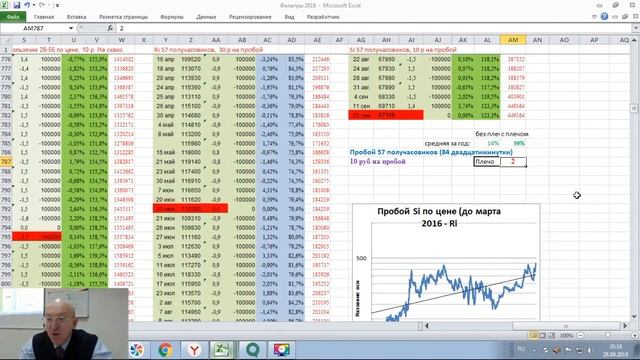Image resolution: width=640 pixels, height=360 pixels.
Task: Open the Разработчик ribbon tab
Action: pyautogui.click(x=323, y=17)
